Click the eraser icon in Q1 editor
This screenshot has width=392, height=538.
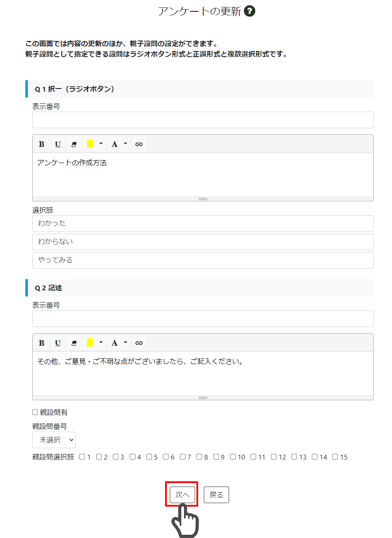pyautogui.click(x=74, y=144)
